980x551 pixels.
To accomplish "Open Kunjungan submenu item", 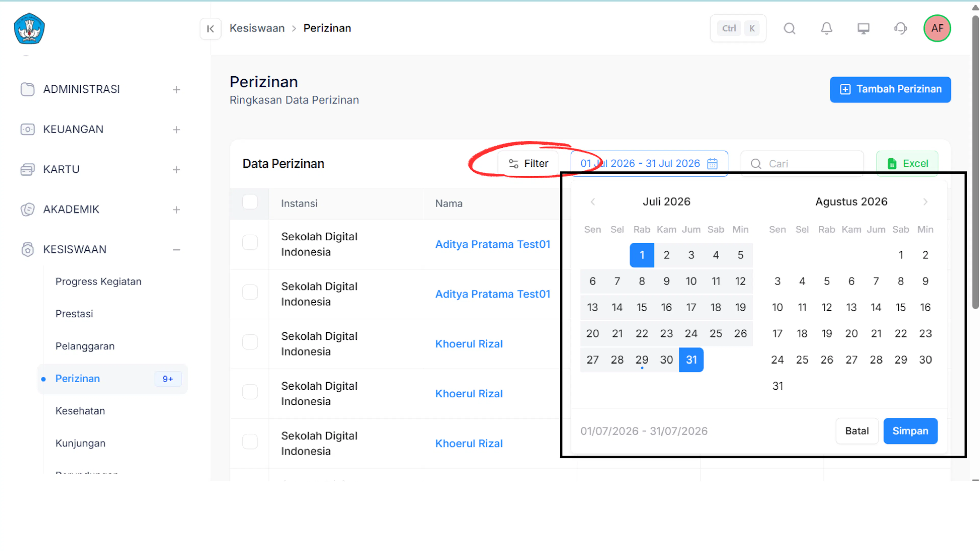I will pyautogui.click(x=81, y=443).
